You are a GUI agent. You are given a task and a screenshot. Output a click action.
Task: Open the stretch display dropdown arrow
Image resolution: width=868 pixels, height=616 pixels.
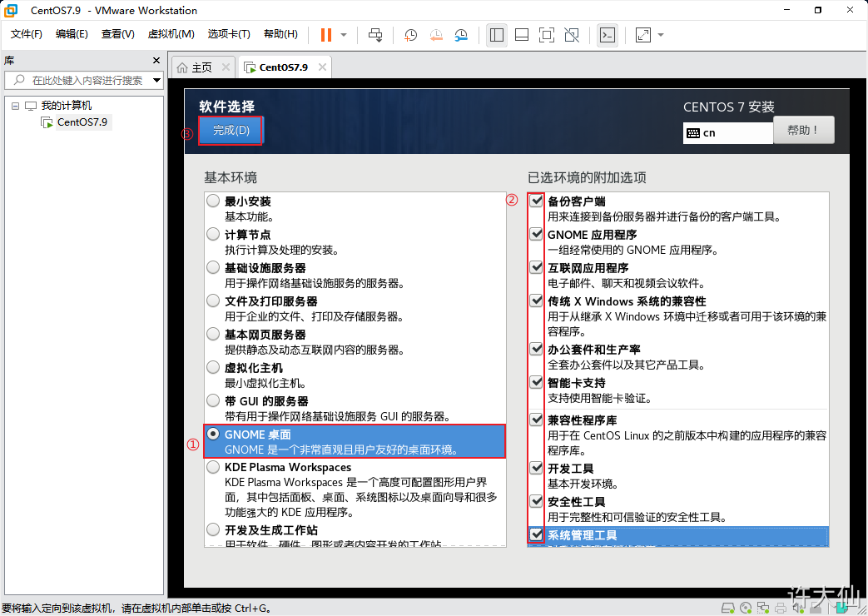[661, 35]
